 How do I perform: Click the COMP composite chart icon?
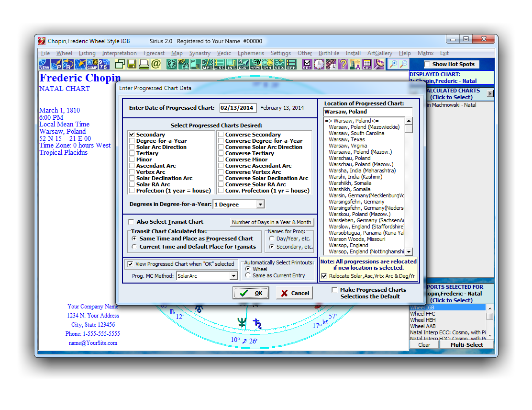(92, 64)
